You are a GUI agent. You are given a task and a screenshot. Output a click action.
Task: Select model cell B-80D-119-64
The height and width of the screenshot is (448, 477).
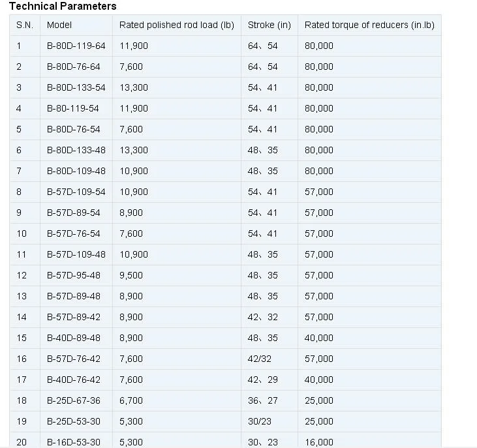coord(76,46)
